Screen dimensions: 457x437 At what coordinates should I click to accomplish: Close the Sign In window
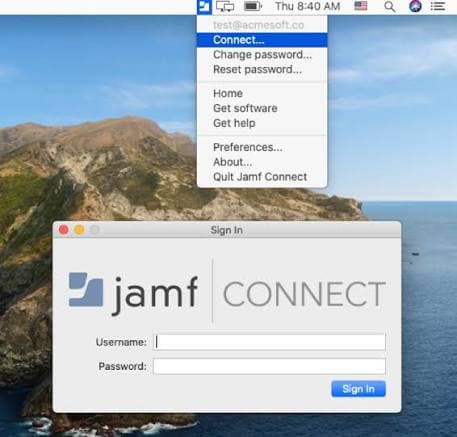point(64,230)
